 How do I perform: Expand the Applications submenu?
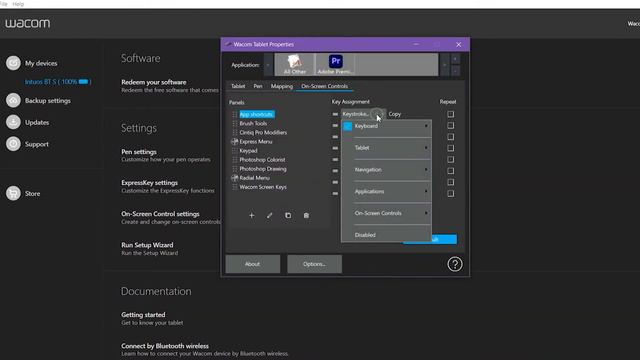tap(386, 191)
